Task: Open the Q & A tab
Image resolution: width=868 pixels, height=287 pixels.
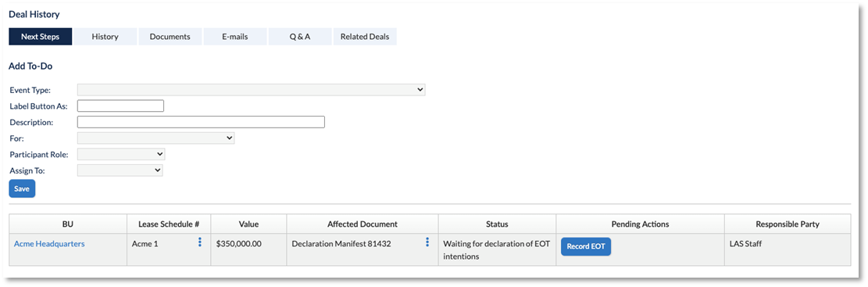Action: pyautogui.click(x=300, y=37)
